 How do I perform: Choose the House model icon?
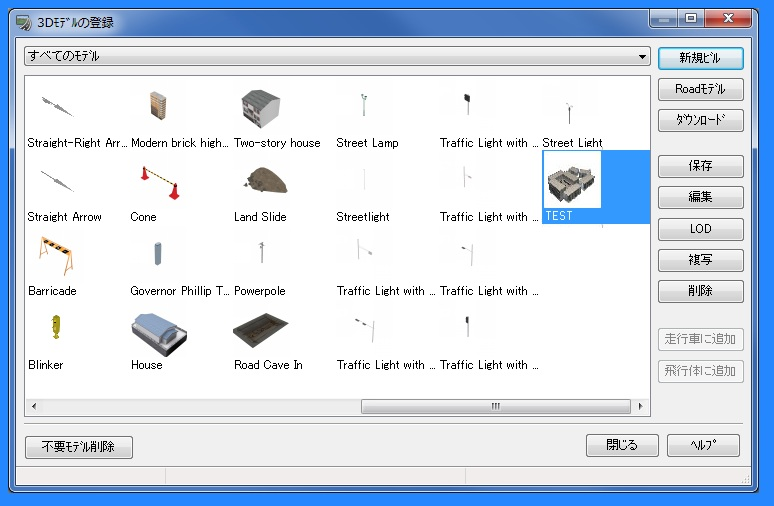click(159, 334)
